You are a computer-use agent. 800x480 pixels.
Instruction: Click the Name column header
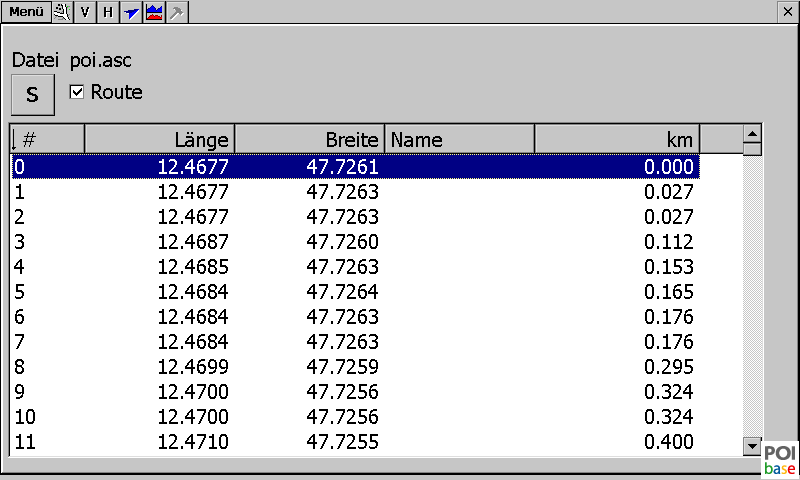click(459, 138)
